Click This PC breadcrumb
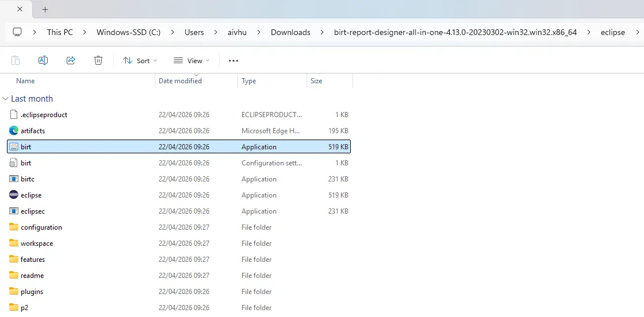 pyautogui.click(x=60, y=32)
